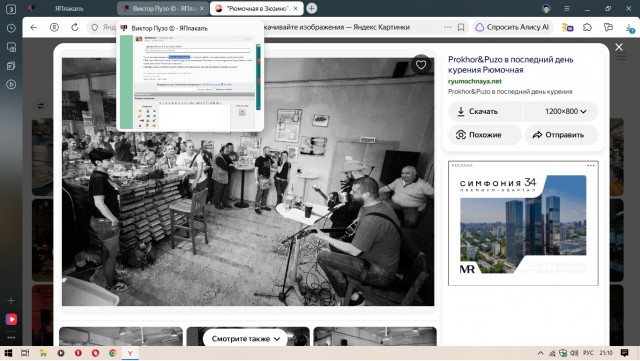640x361 pixels.
Task: Expand the 1200×800 size dropdown
Action: tap(561, 111)
